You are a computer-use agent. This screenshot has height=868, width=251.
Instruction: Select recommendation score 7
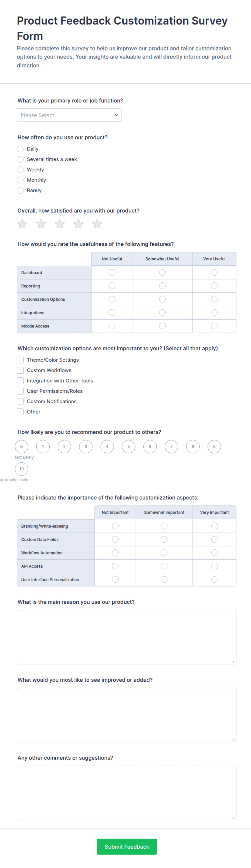tap(171, 447)
